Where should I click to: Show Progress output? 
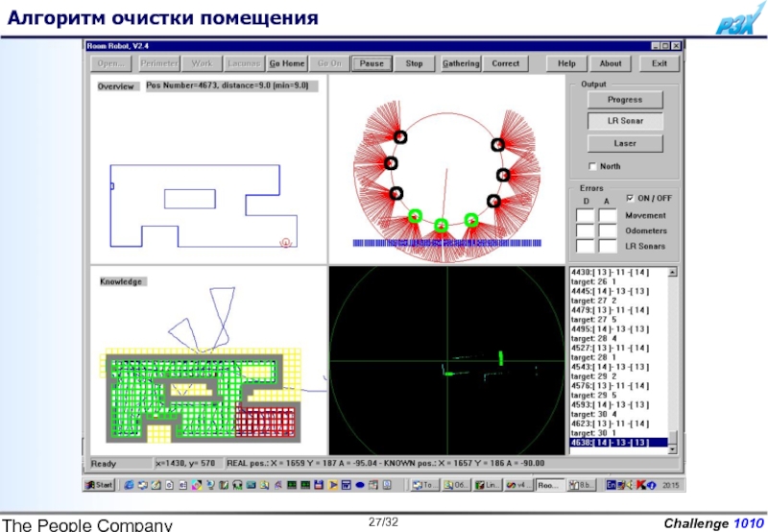pos(625,100)
